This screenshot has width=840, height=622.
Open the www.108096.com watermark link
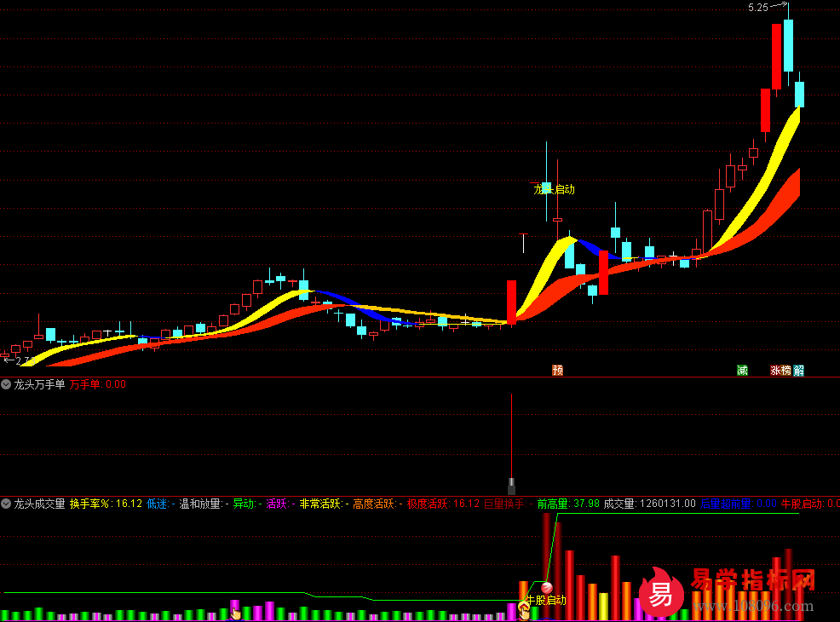pos(751,607)
